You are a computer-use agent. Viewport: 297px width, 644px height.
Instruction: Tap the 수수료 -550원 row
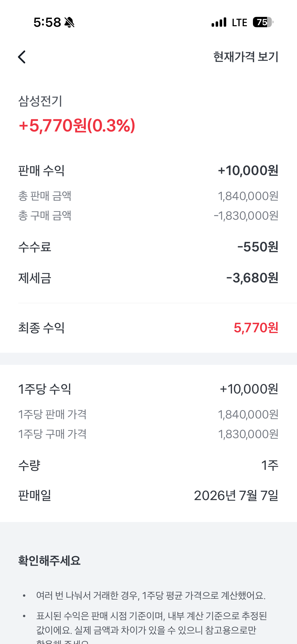(x=148, y=247)
